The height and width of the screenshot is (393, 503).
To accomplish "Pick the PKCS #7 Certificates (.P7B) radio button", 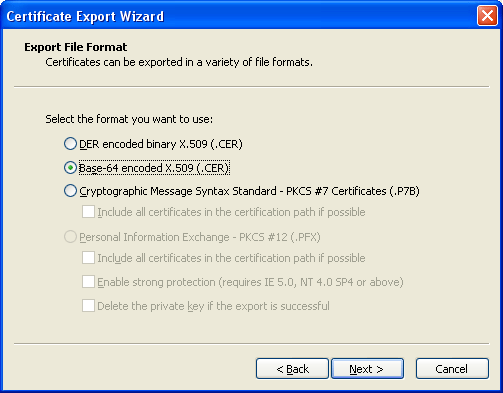I will pos(70,191).
